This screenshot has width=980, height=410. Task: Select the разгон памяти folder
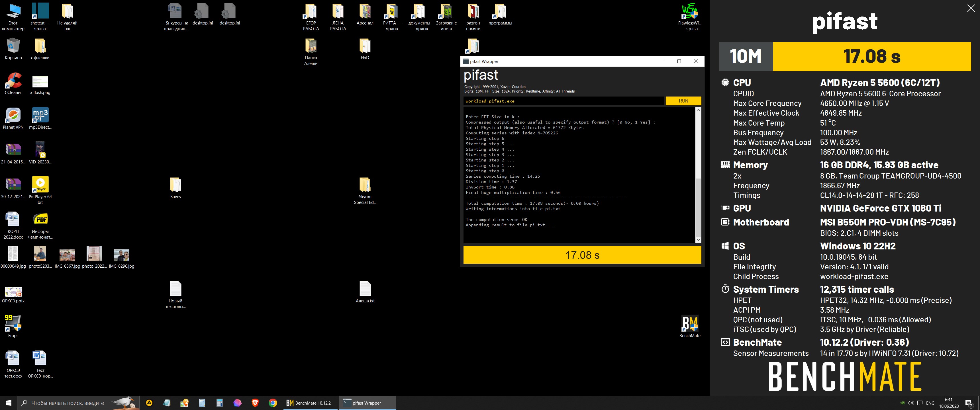(x=473, y=17)
